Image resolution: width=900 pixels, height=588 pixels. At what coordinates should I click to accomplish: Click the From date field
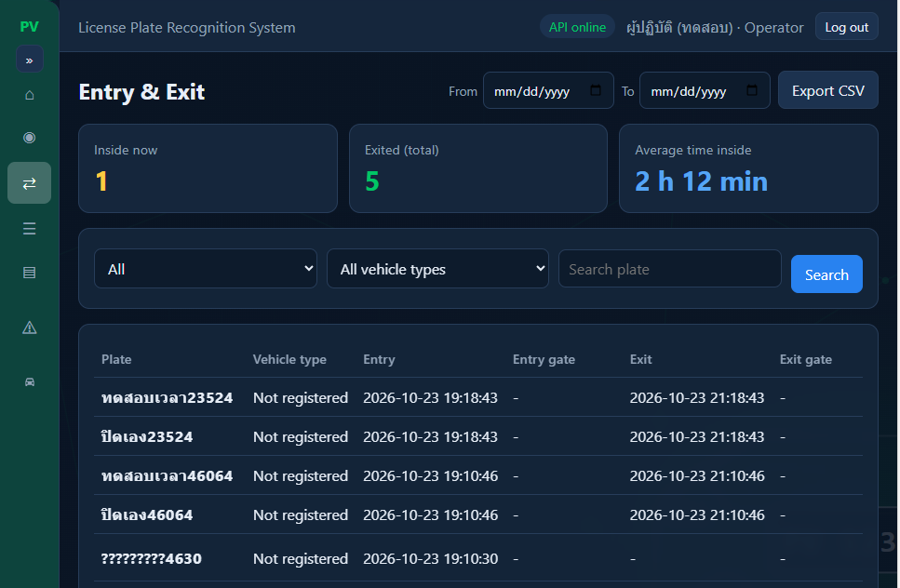(x=548, y=90)
